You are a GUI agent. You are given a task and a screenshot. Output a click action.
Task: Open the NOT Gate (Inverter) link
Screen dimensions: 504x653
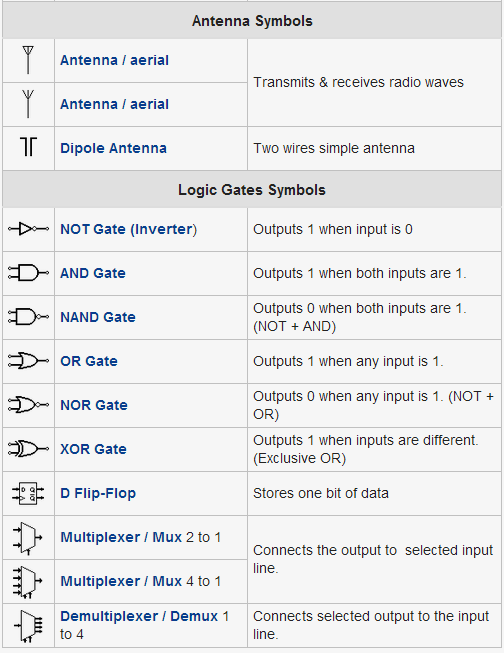coord(129,229)
